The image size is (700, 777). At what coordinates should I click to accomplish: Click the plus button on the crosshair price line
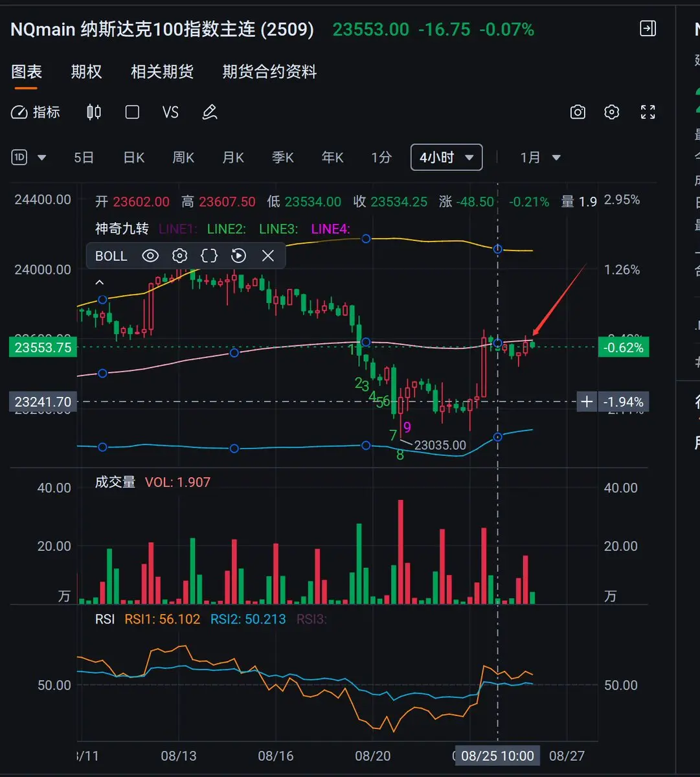587,402
